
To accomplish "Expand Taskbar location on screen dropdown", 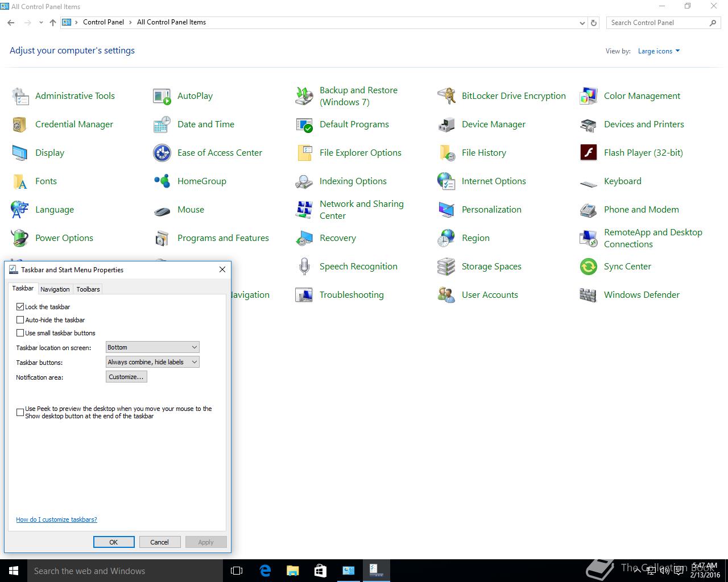I will 152,347.
